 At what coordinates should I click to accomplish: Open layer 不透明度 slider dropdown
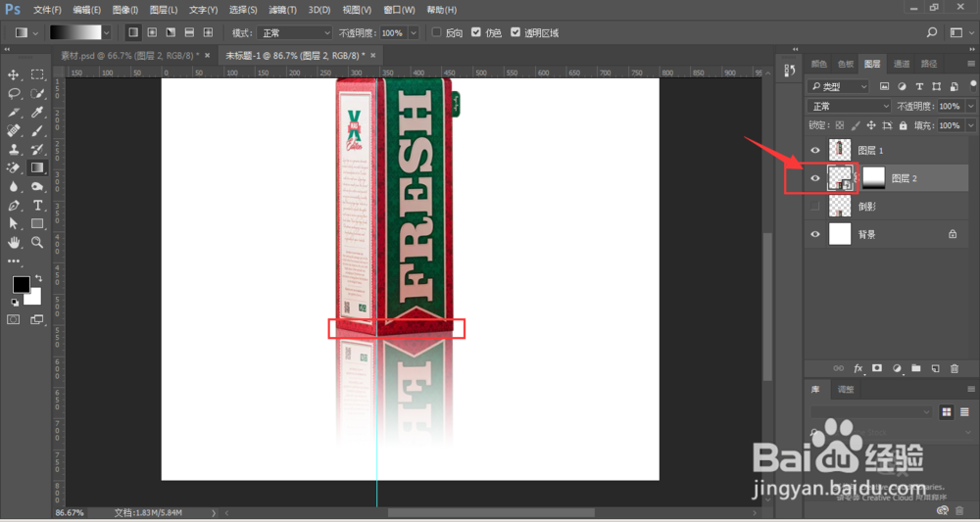970,106
